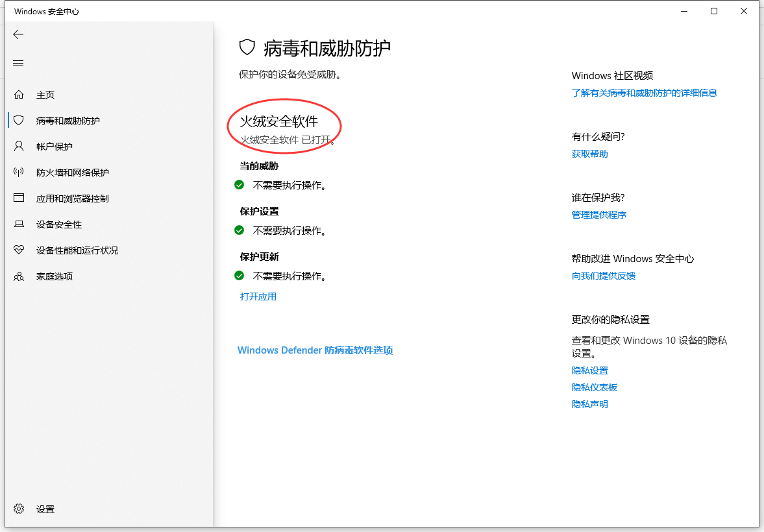Click the 设备性能和运行状况 heart icon

click(19, 250)
